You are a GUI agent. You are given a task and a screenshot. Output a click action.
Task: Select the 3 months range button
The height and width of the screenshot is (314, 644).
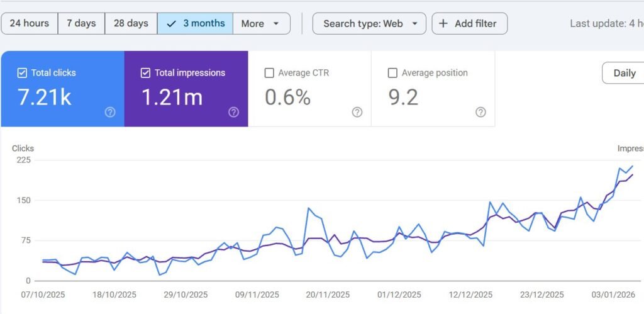(x=195, y=23)
